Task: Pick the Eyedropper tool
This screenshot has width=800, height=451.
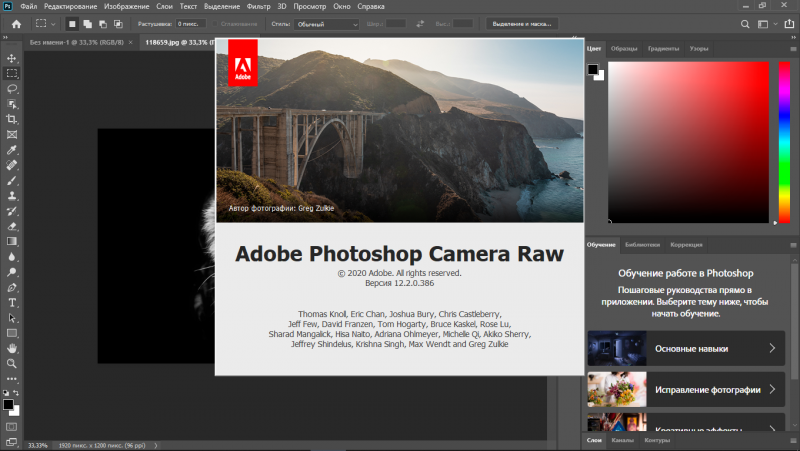Action: click(x=12, y=148)
